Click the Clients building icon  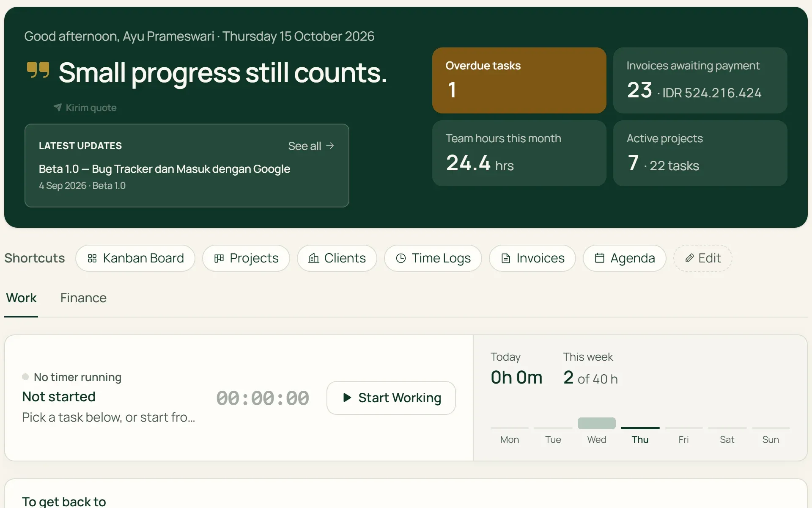point(313,258)
